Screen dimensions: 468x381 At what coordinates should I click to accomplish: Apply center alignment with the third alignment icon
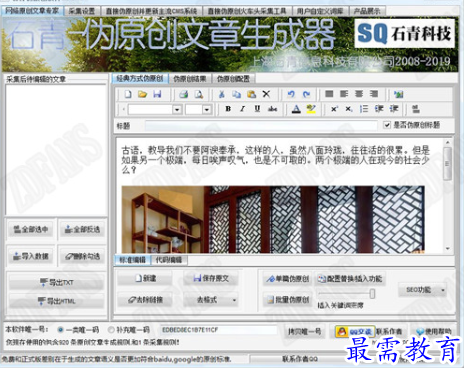359,94
